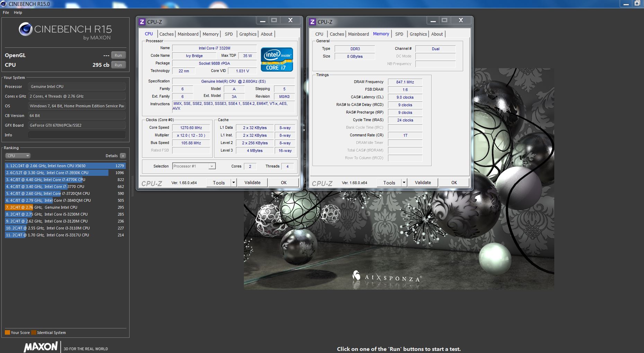This screenshot has width=644, height=353.
Task: Click the Info input field
Action: coord(77,135)
